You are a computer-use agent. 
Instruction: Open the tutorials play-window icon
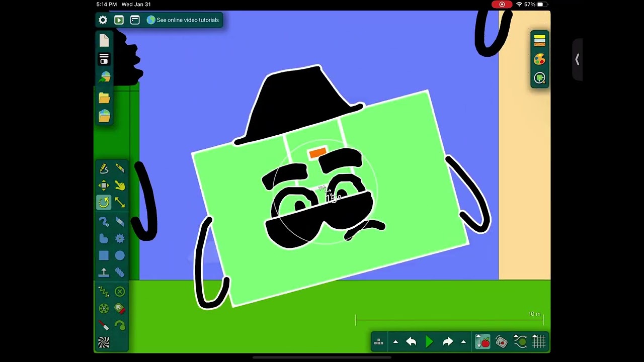[x=119, y=20]
